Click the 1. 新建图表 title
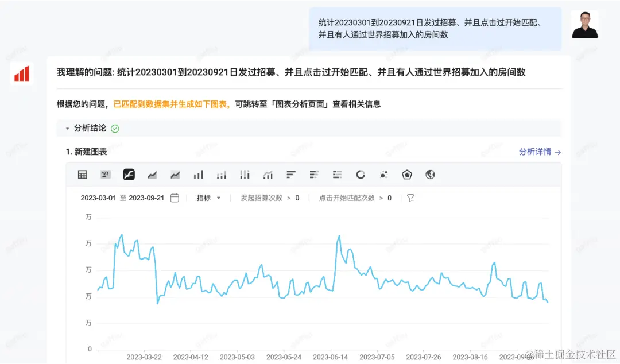This screenshot has width=620, height=364. coord(86,152)
